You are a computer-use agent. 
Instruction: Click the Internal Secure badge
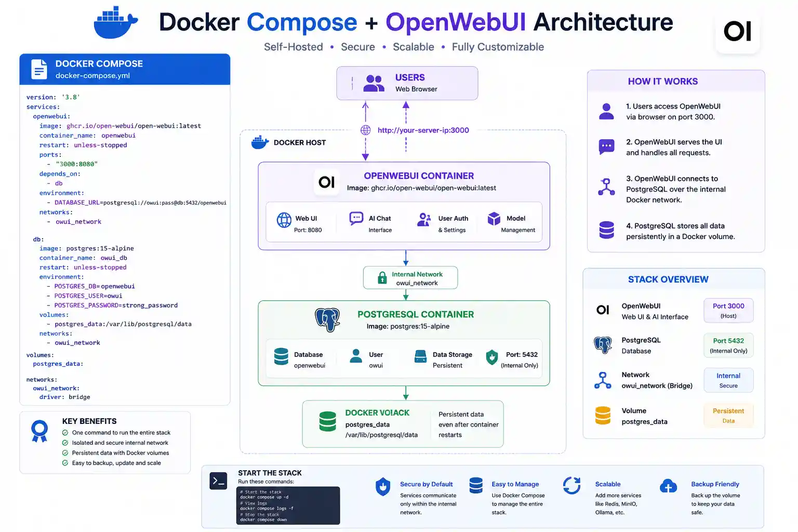pos(728,380)
